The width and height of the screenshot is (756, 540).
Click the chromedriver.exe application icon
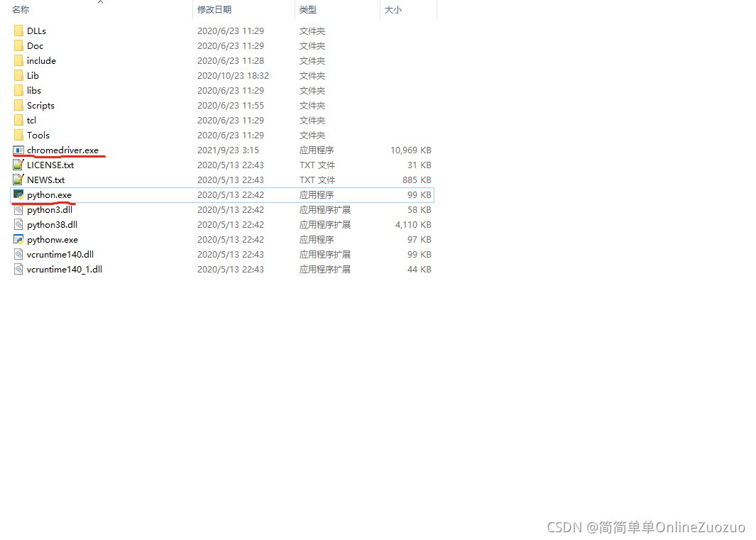coord(18,150)
